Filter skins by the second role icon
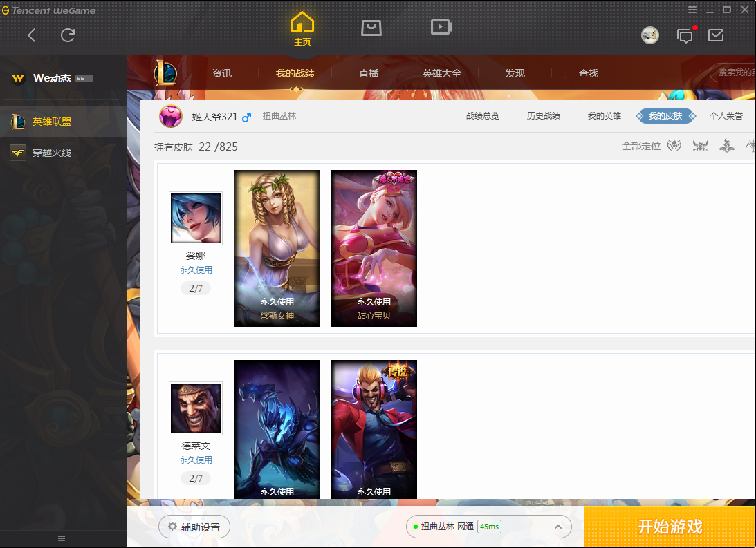Viewport: 756px width, 548px height. click(x=701, y=145)
